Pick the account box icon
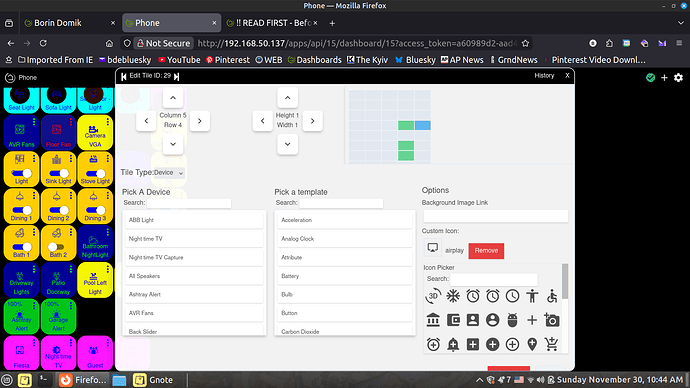Screen dimensions: 690x388 pos(473,320)
